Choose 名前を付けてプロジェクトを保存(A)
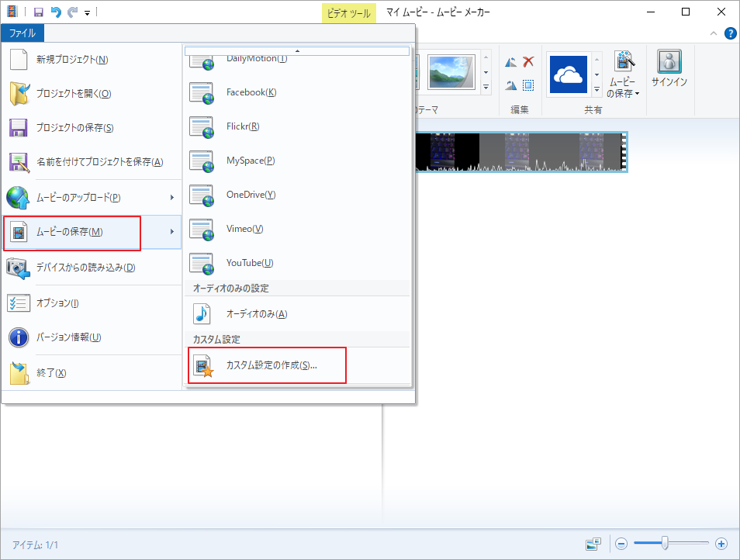Viewport: 740px width, 560px height. pos(92,162)
